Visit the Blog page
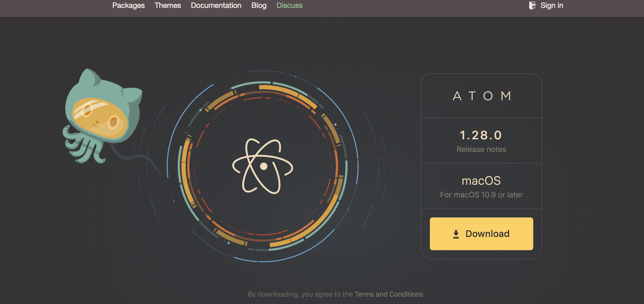The height and width of the screenshot is (304, 644). pyautogui.click(x=259, y=5)
